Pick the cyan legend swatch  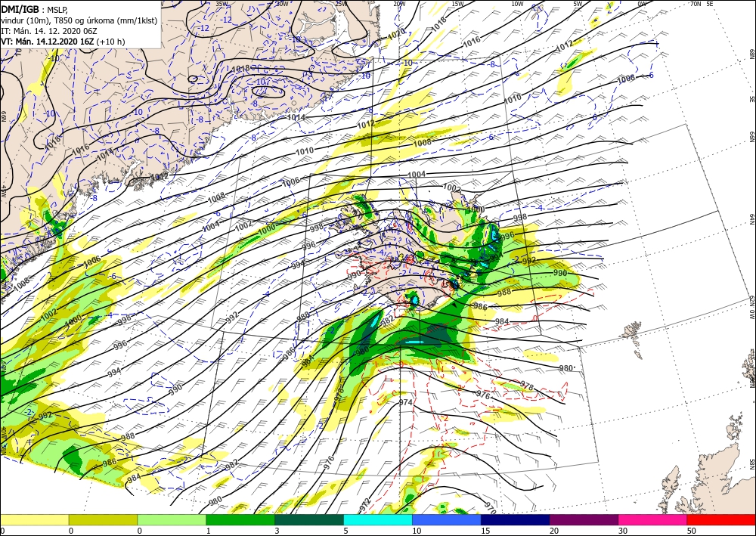[378, 519]
